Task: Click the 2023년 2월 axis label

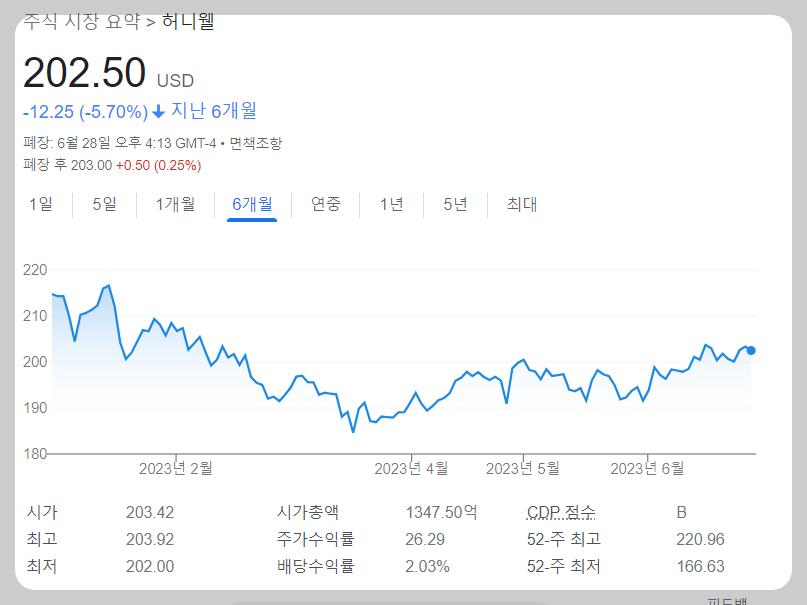Action: [176, 469]
